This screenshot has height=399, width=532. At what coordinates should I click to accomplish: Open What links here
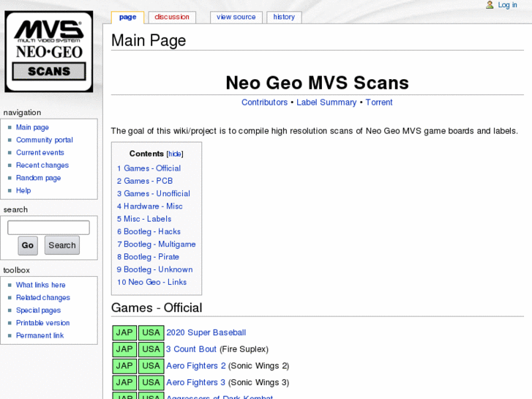[41, 285]
